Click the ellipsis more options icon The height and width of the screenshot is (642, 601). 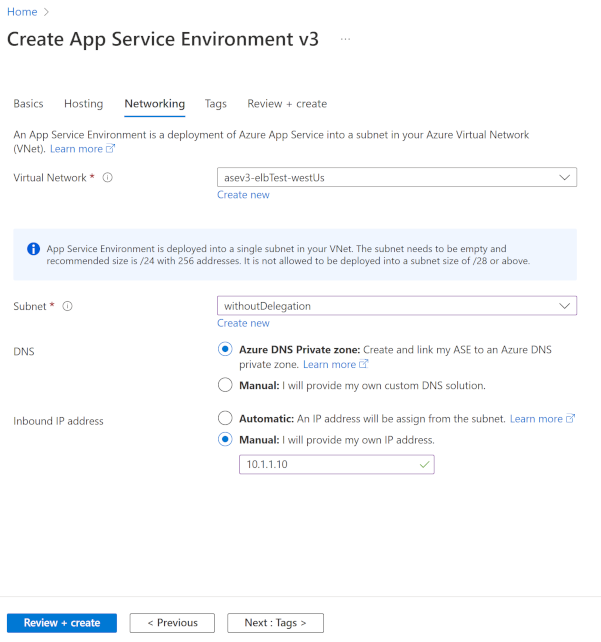346,39
